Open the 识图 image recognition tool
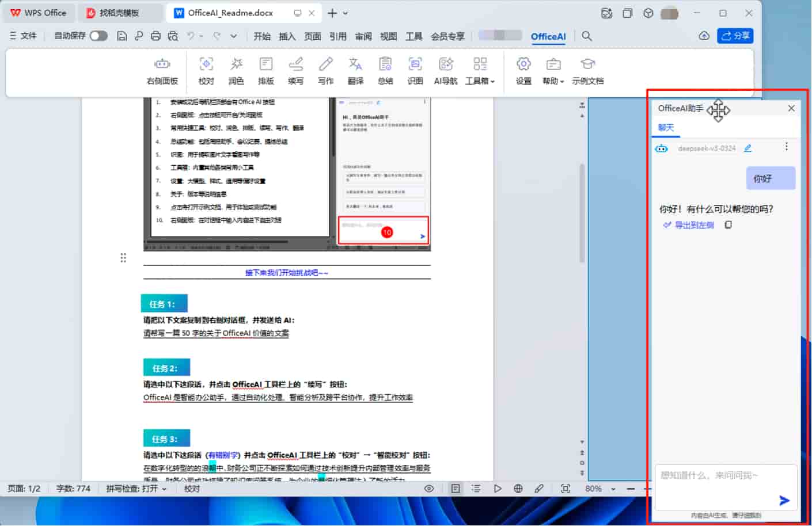The height and width of the screenshot is (526, 812). (415, 70)
